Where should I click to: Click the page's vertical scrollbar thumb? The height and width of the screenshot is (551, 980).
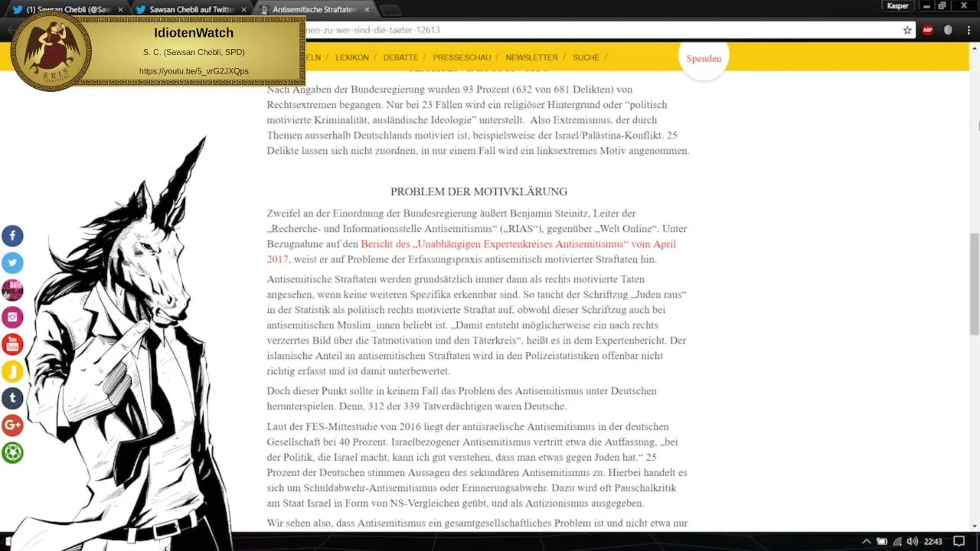click(x=974, y=283)
